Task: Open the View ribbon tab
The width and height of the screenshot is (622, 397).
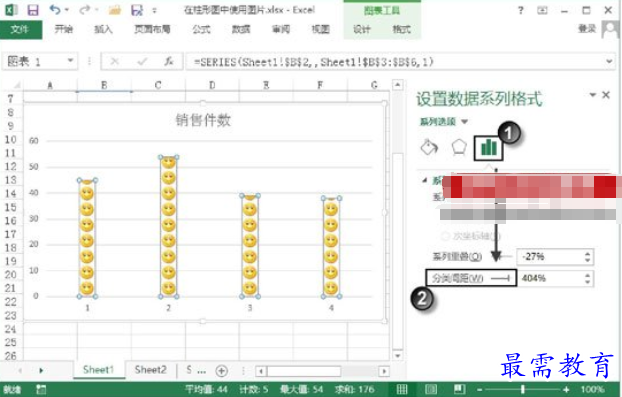Action: 321,29
